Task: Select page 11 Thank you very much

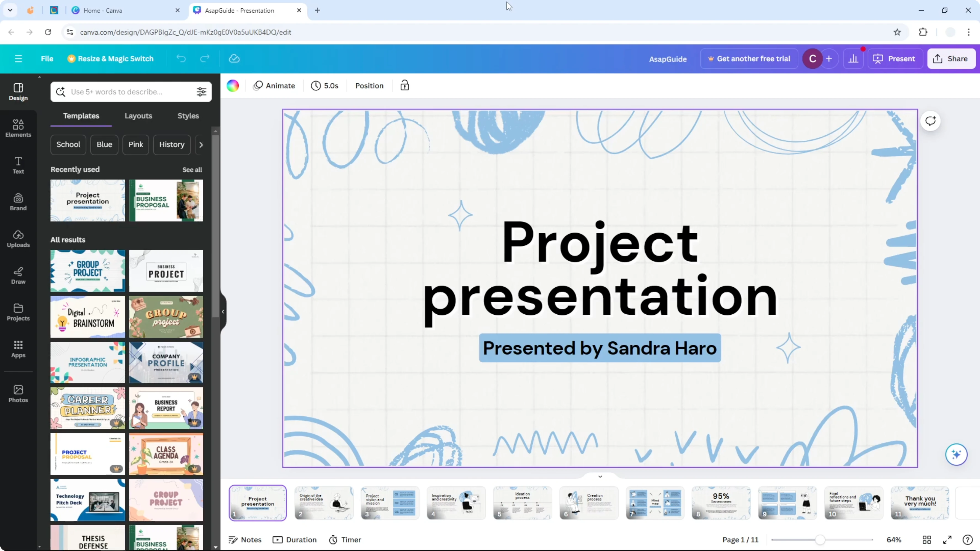Action: coord(920,503)
